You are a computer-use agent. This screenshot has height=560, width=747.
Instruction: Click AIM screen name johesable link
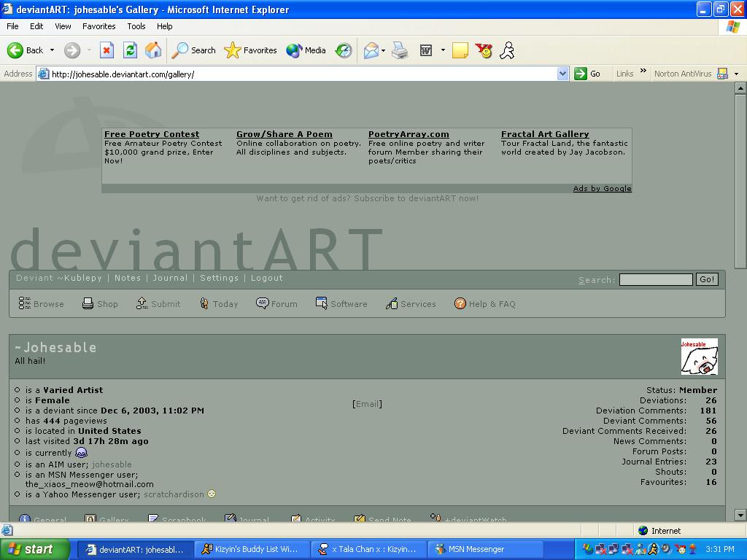[x=112, y=464]
